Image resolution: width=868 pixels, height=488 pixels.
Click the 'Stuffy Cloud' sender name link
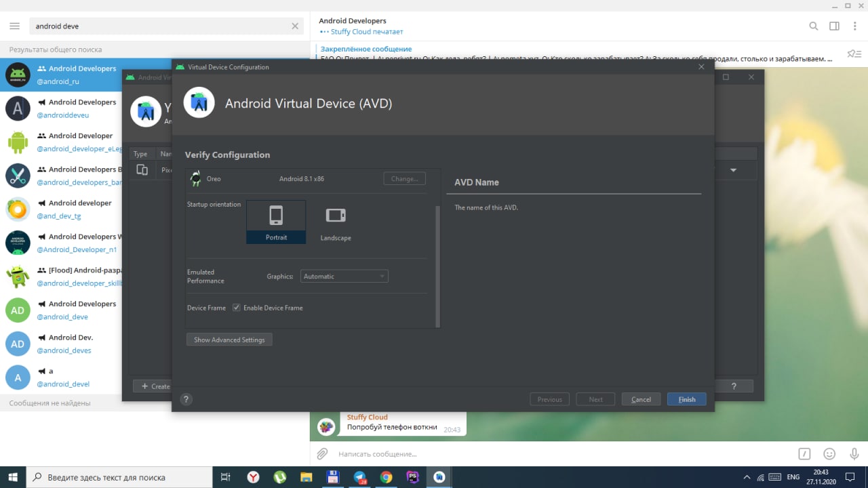[368, 418]
